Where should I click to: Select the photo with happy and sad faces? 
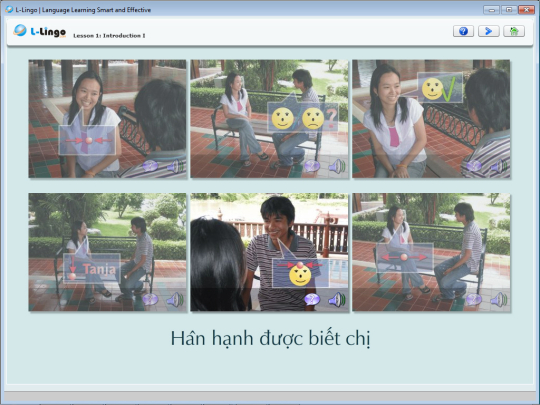(269, 119)
